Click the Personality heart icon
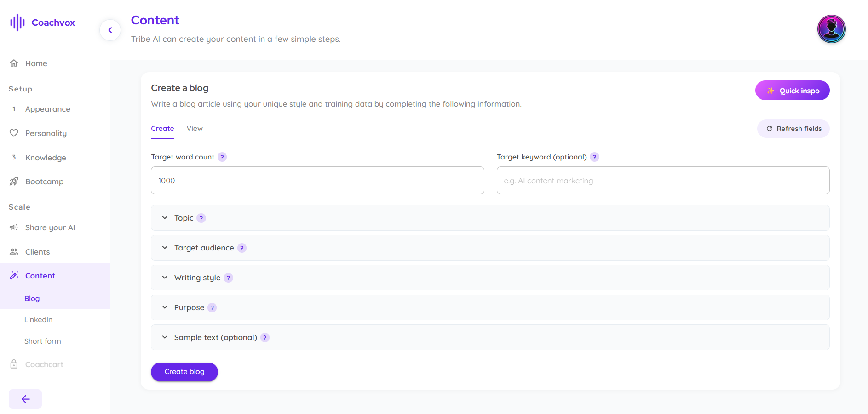The width and height of the screenshot is (868, 414). click(x=14, y=133)
